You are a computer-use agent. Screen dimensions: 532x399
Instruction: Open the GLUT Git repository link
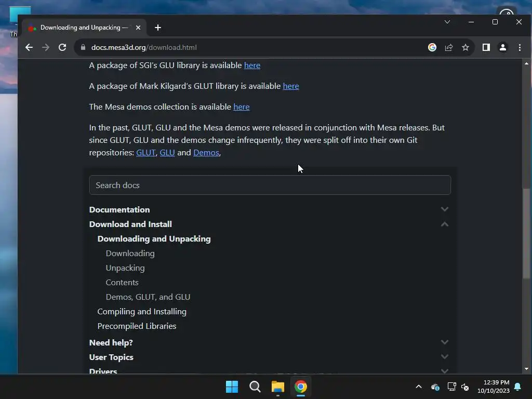pyautogui.click(x=145, y=153)
